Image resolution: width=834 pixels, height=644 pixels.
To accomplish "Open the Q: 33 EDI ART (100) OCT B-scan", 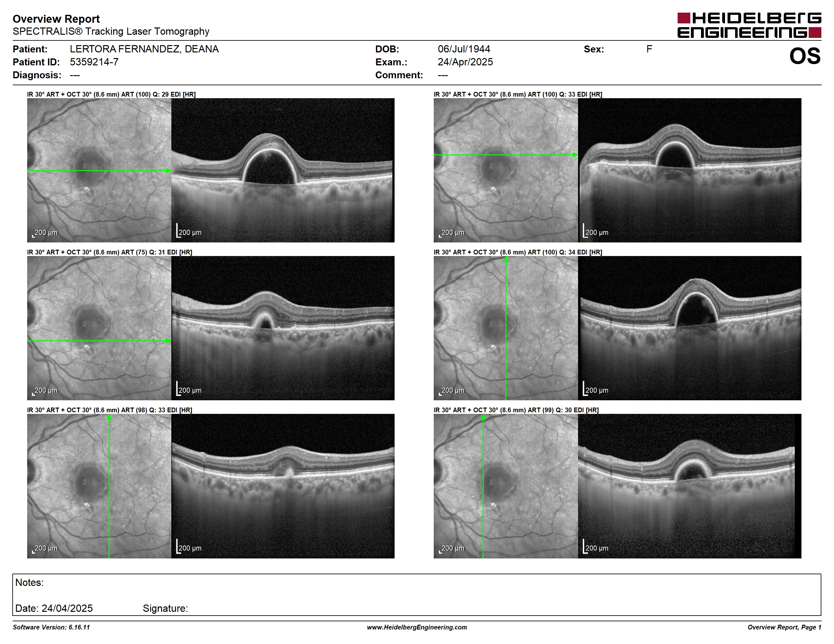I will click(689, 170).
